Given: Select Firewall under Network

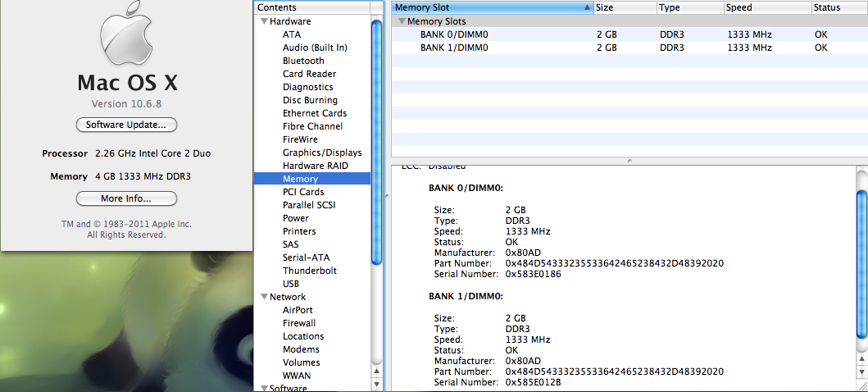Looking at the screenshot, I should [299, 323].
